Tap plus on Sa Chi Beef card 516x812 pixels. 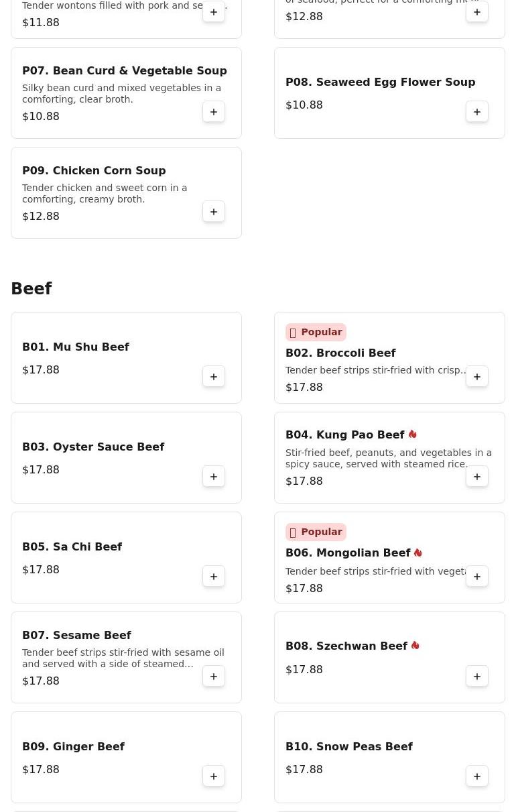[214, 577]
